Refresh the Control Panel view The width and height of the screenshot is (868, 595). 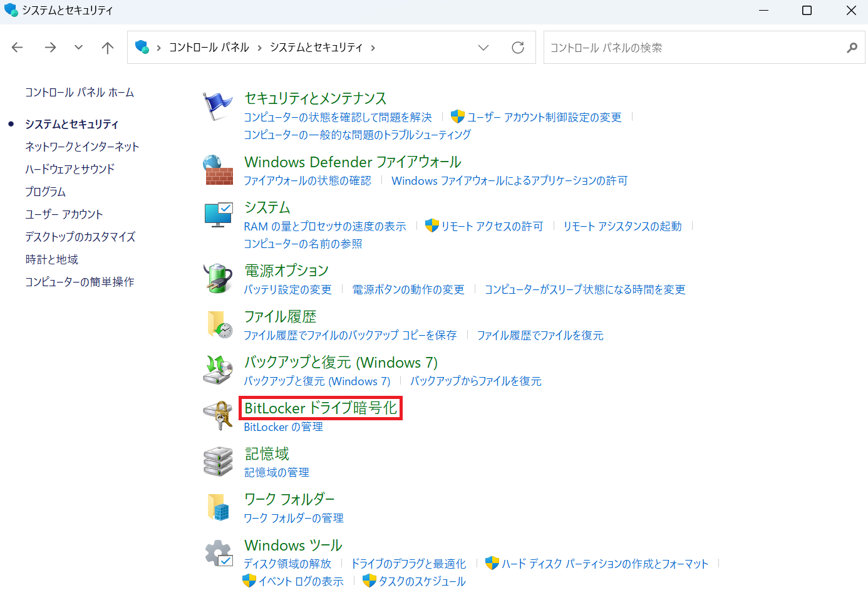pos(518,48)
